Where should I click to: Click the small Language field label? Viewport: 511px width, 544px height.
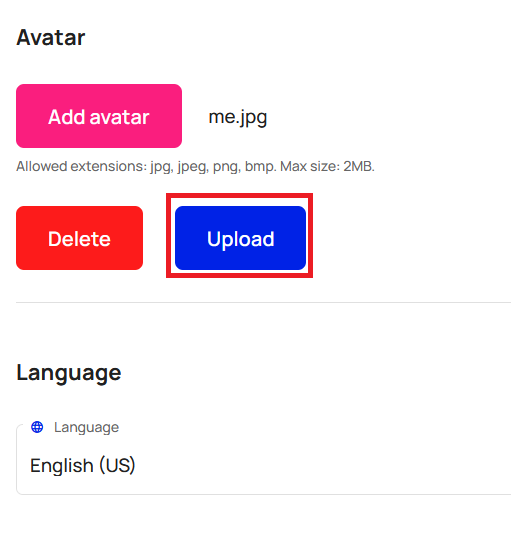pos(86,427)
